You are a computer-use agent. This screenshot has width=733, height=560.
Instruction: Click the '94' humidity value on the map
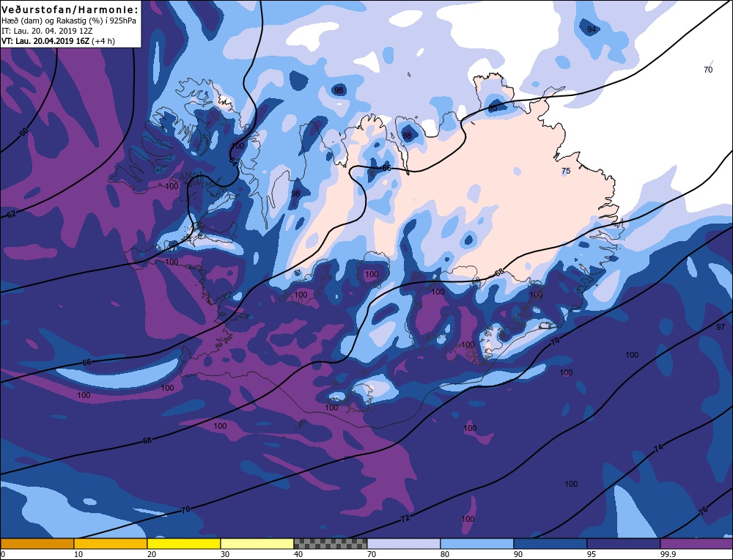click(592, 29)
